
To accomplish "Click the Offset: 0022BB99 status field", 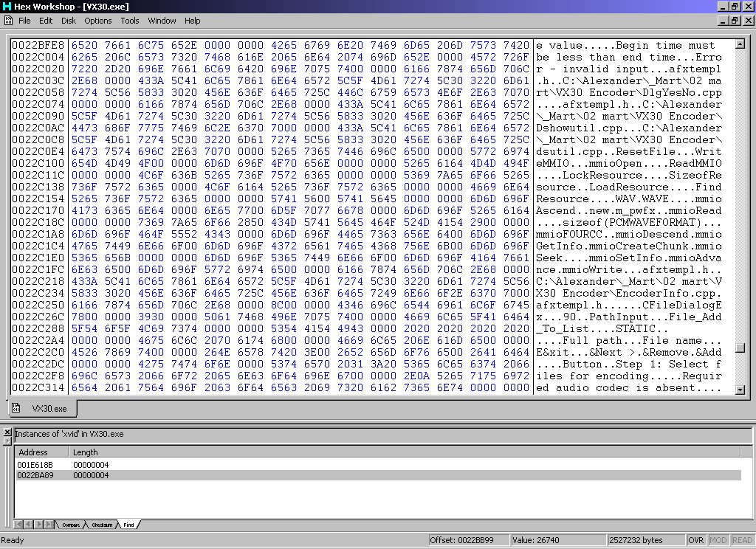I will [x=469, y=540].
